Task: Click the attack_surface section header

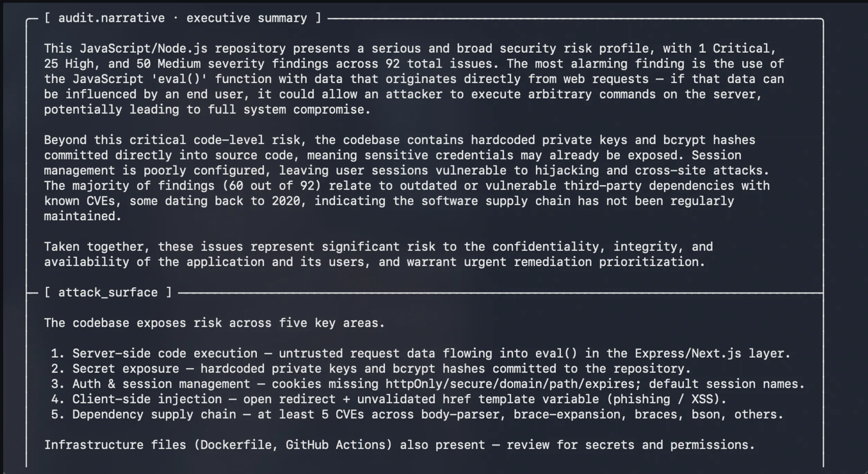Action: point(108,293)
